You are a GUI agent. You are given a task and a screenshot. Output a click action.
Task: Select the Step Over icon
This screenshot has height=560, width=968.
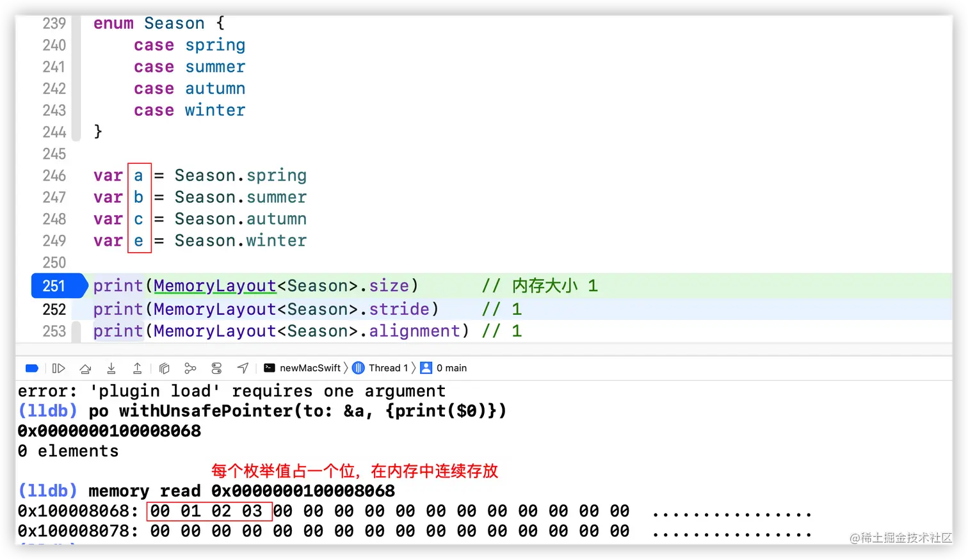pyautogui.click(x=85, y=368)
